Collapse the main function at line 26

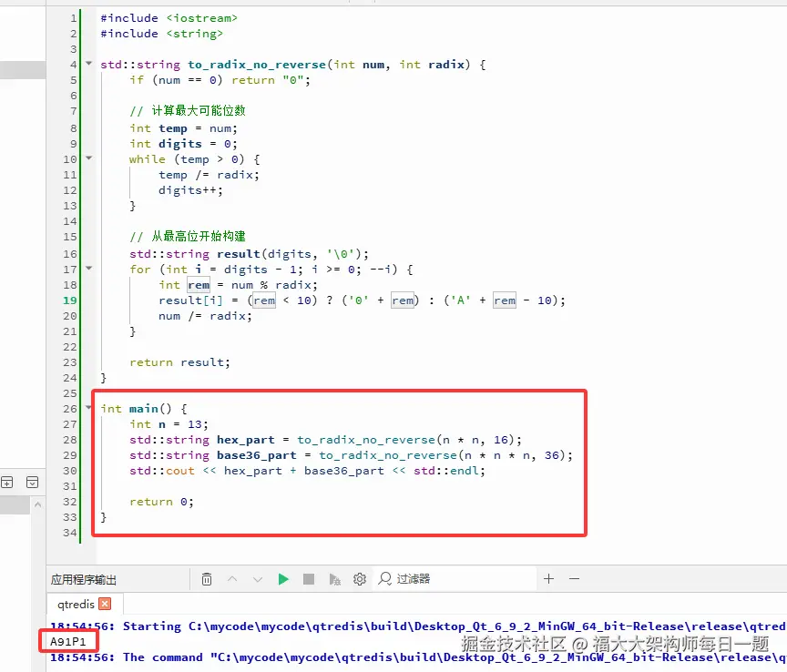[89, 408]
